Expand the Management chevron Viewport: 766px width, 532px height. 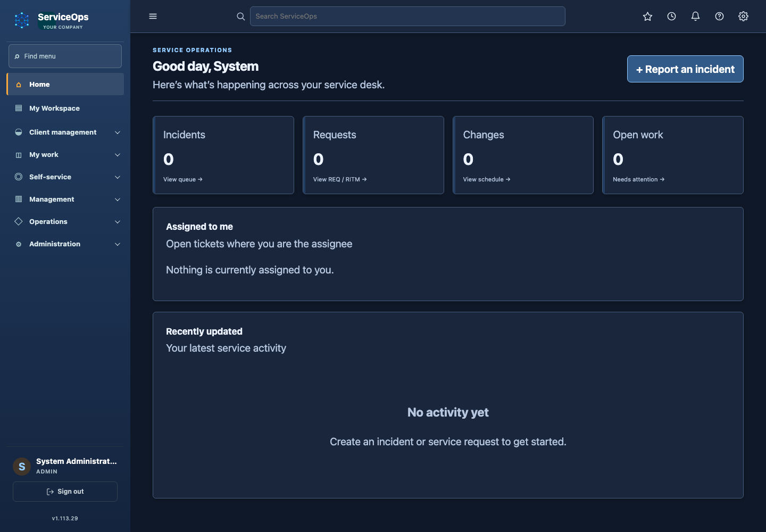tap(118, 199)
